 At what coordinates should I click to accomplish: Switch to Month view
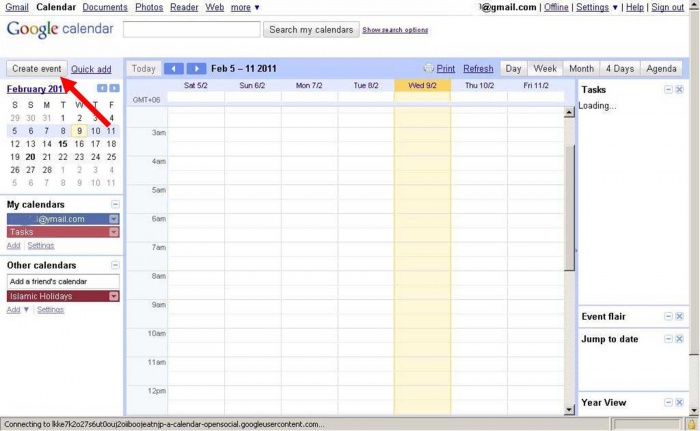point(581,69)
